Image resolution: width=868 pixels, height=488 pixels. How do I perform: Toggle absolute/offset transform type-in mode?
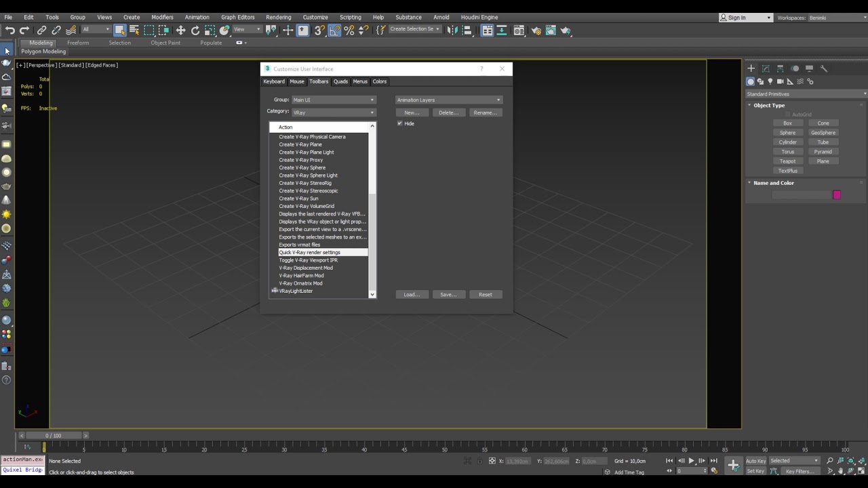pyautogui.click(x=492, y=461)
